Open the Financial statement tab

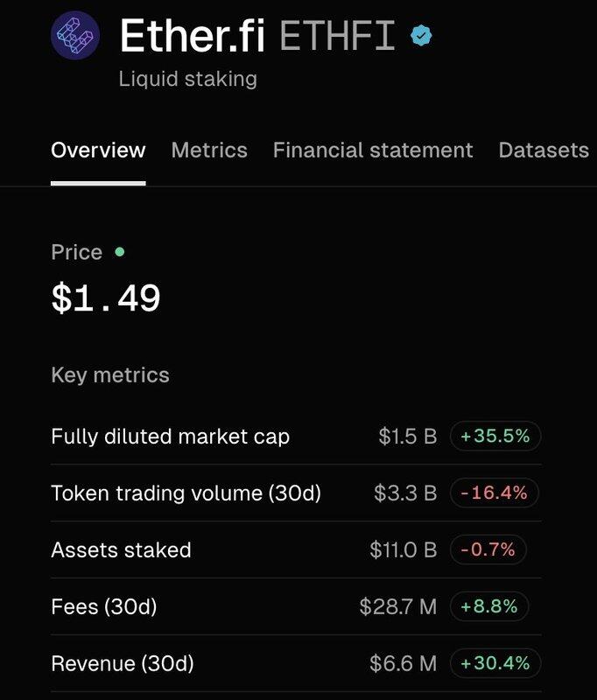(x=373, y=150)
